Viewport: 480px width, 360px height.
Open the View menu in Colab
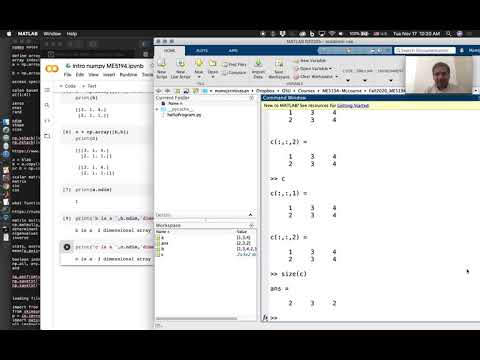93,75
